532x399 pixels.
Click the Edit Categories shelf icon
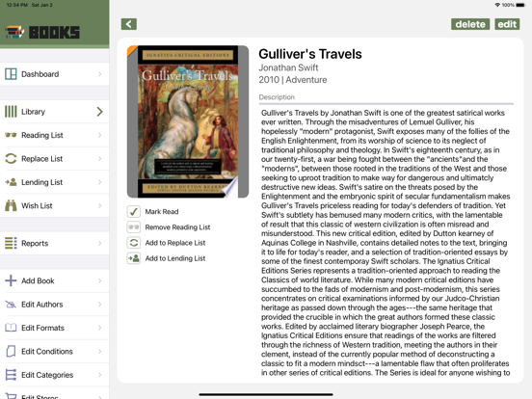click(11, 375)
